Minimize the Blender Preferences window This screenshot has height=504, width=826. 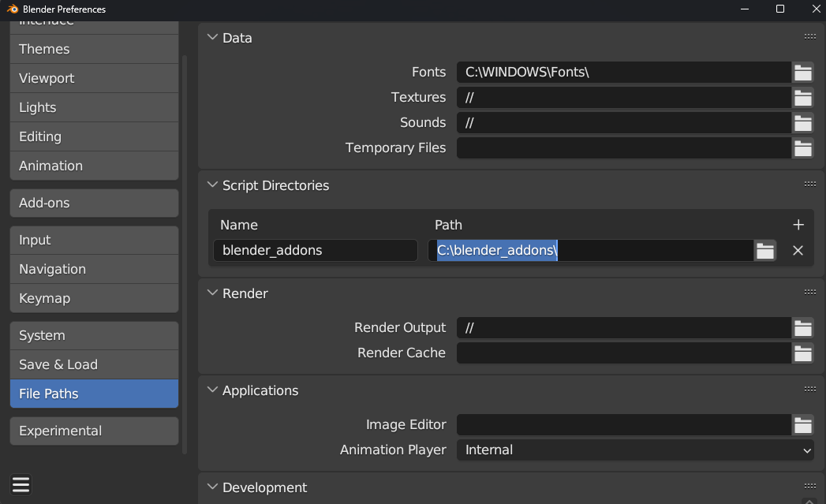pyautogui.click(x=745, y=9)
